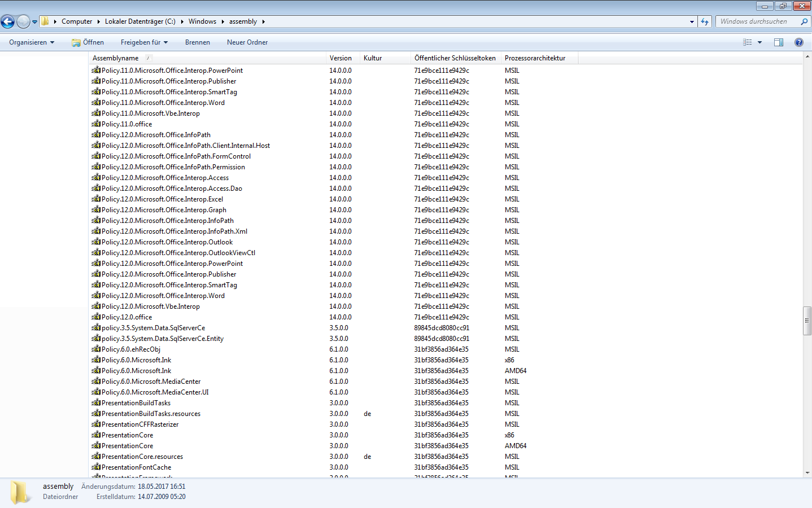Select 'Lokaler Datenträger (C:)' breadcrumb
This screenshot has width=812, height=508.
(140, 21)
